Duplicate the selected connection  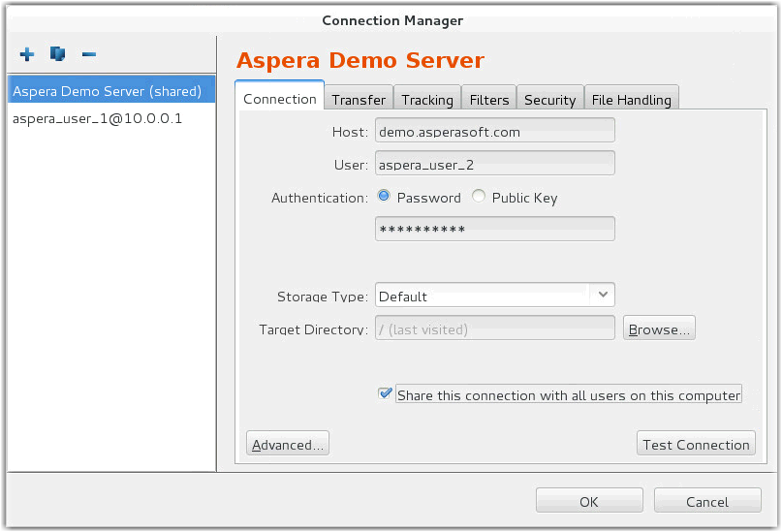pyautogui.click(x=58, y=53)
